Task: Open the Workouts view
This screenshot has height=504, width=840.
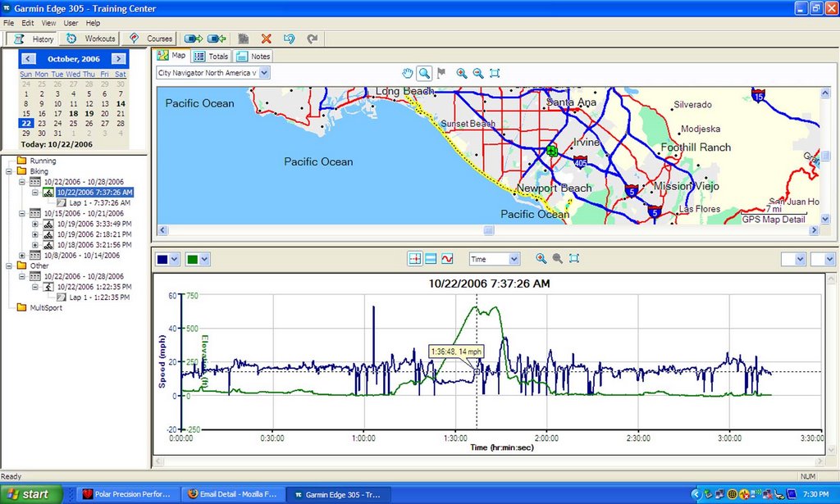Action: tap(90, 39)
